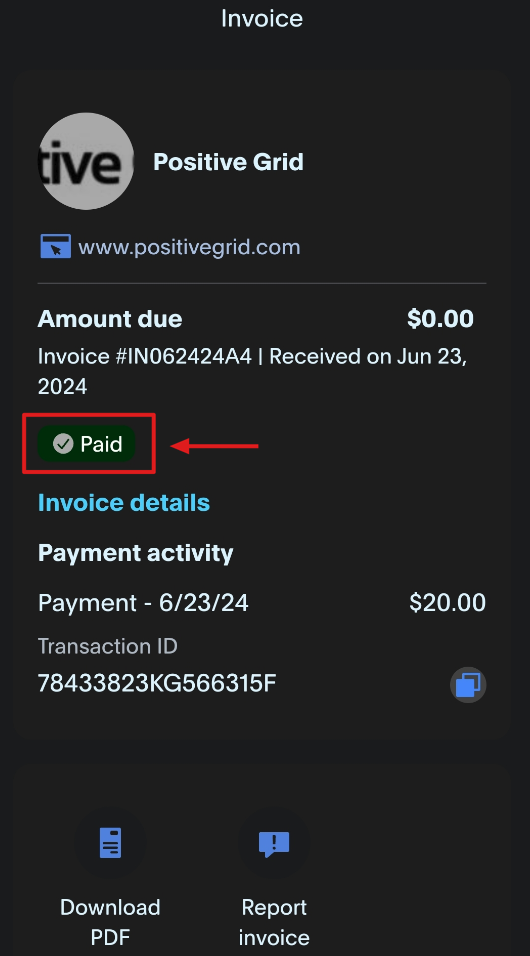Click the checkmark icon in Paid badge
This screenshot has width=530, height=956.
point(63,444)
